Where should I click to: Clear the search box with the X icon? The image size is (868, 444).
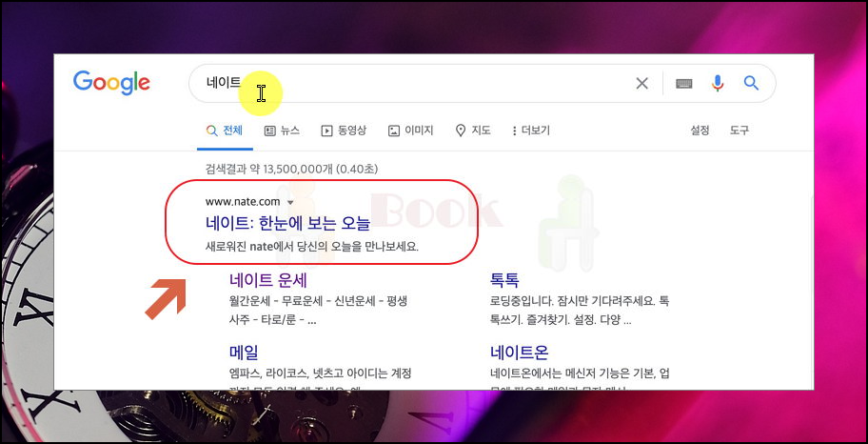(x=641, y=84)
